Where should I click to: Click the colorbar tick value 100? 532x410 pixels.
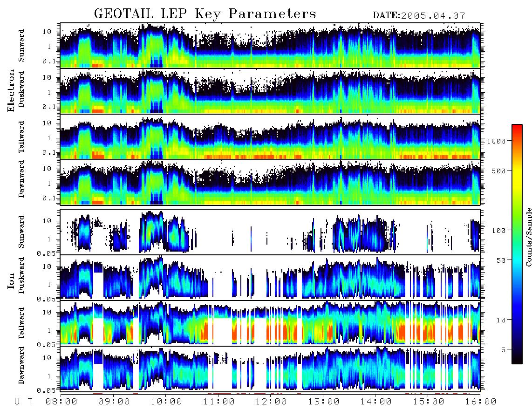pyautogui.click(x=499, y=231)
